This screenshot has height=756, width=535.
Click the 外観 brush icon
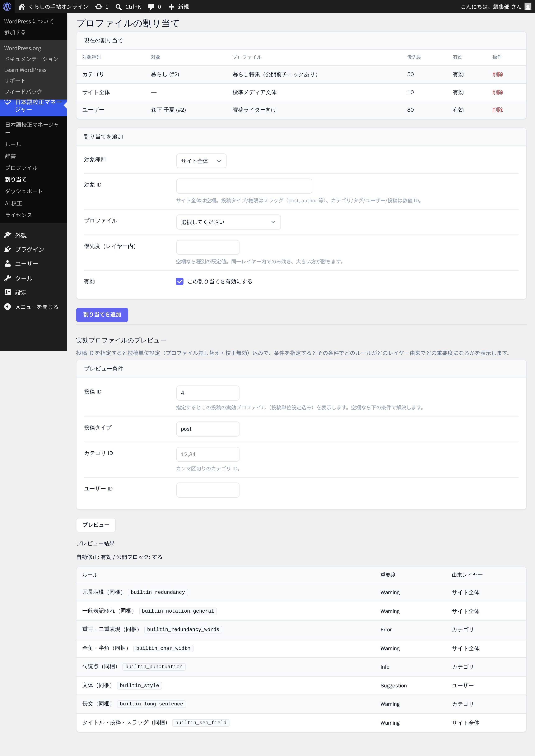(8, 235)
